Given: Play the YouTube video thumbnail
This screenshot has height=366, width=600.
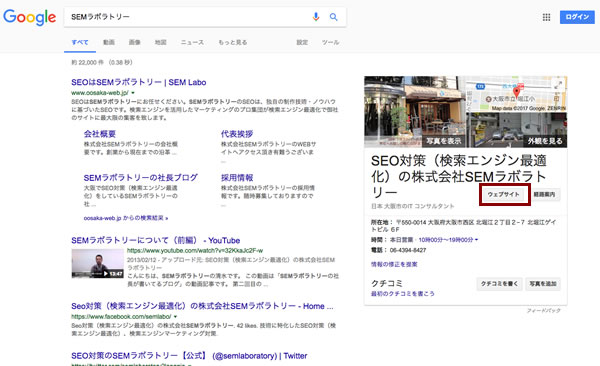Looking at the screenshot, I should coord(97,263).
